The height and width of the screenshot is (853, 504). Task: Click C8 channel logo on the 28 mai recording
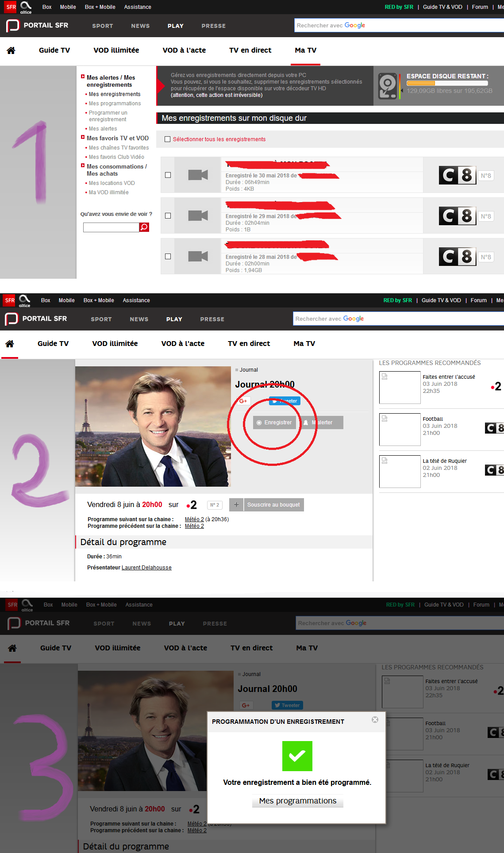pyautogui.click(x=458, y=257)
